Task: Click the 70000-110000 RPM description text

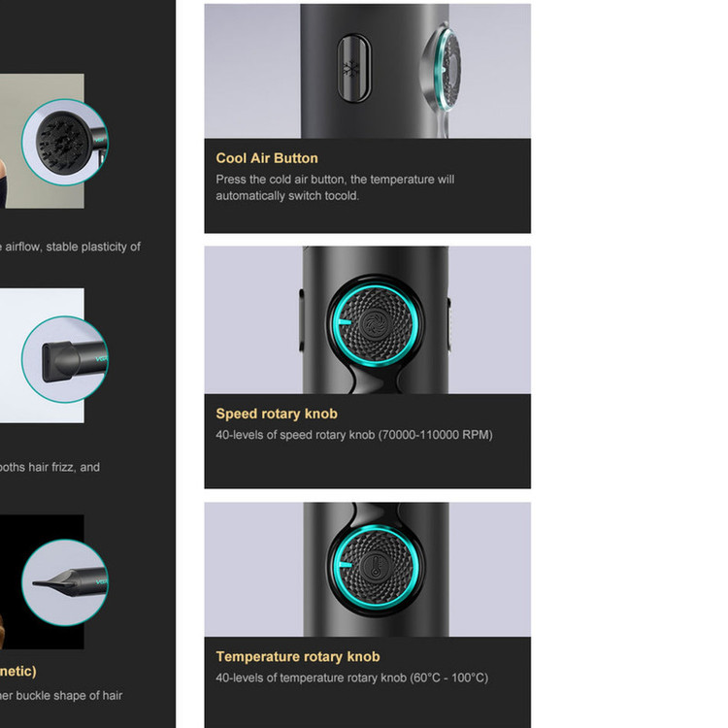Action: coord(354,435)
